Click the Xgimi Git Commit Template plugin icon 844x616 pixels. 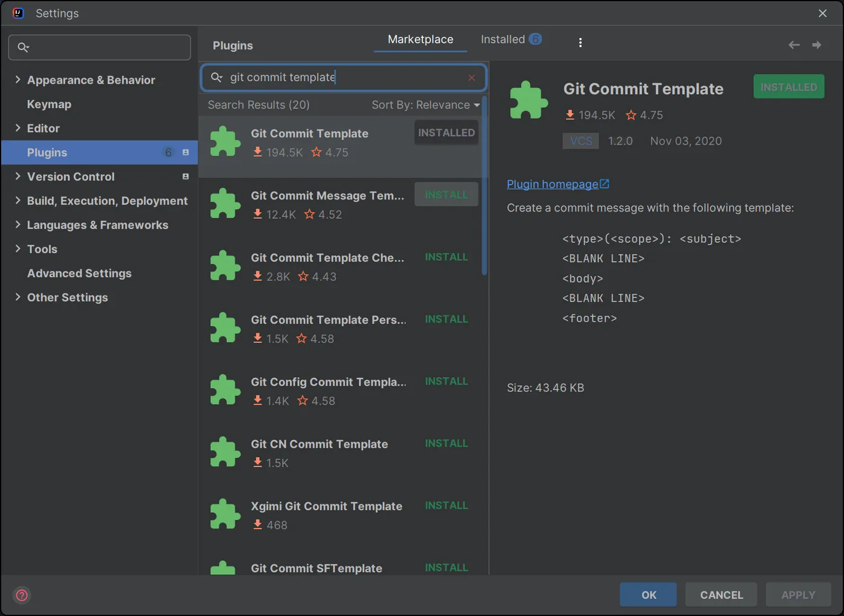coord(225,514)
